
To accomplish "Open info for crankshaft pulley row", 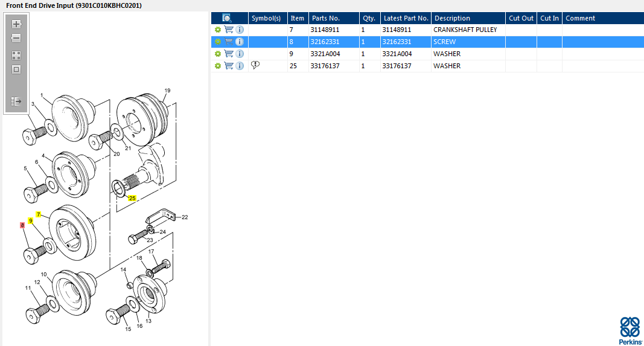I will click(x=240, y=30).
